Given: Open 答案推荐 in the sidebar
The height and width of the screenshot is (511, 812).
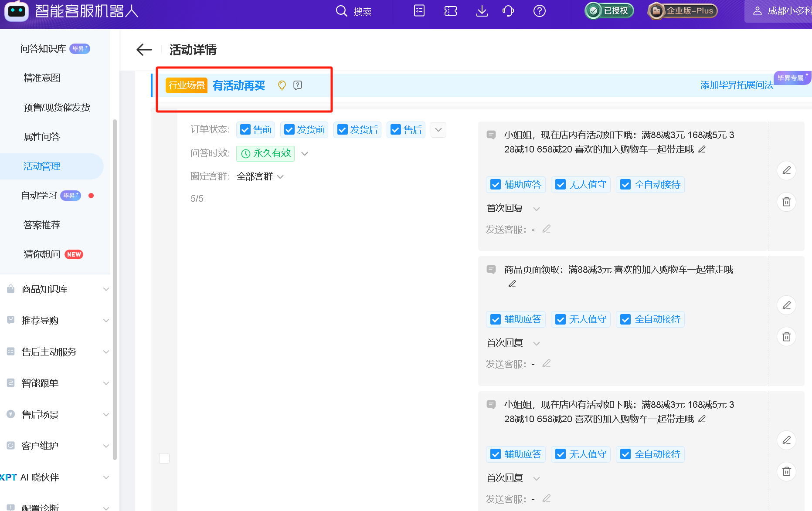Looking at the screenshot, I should point(42,225).
